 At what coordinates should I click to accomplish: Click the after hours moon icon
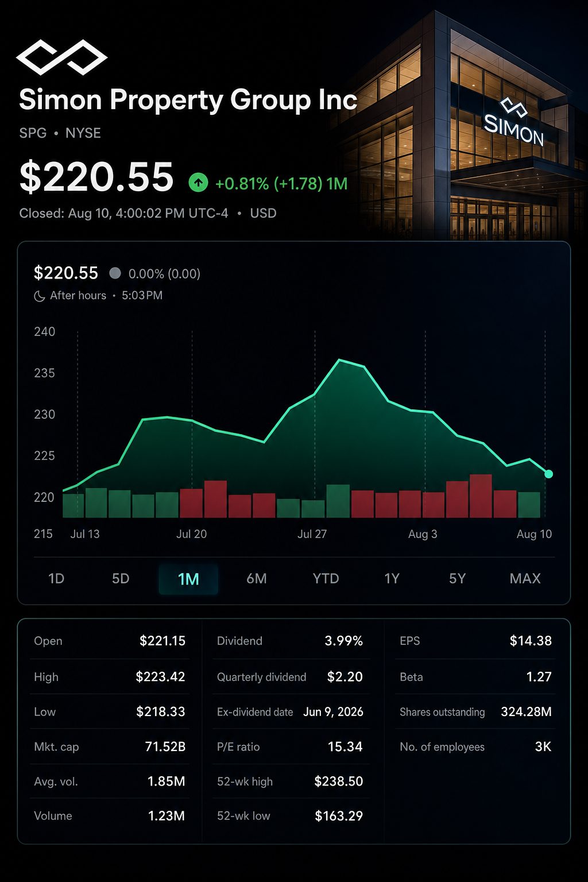click(x=40, y=296)
